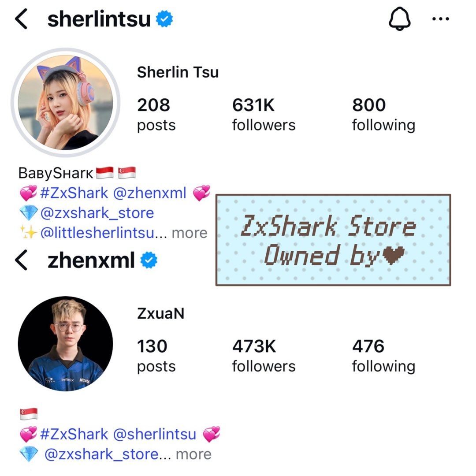This screenshot has height=476, width=476.
Task: Expand zhenxml's bio with more
Action: [193, 454]
